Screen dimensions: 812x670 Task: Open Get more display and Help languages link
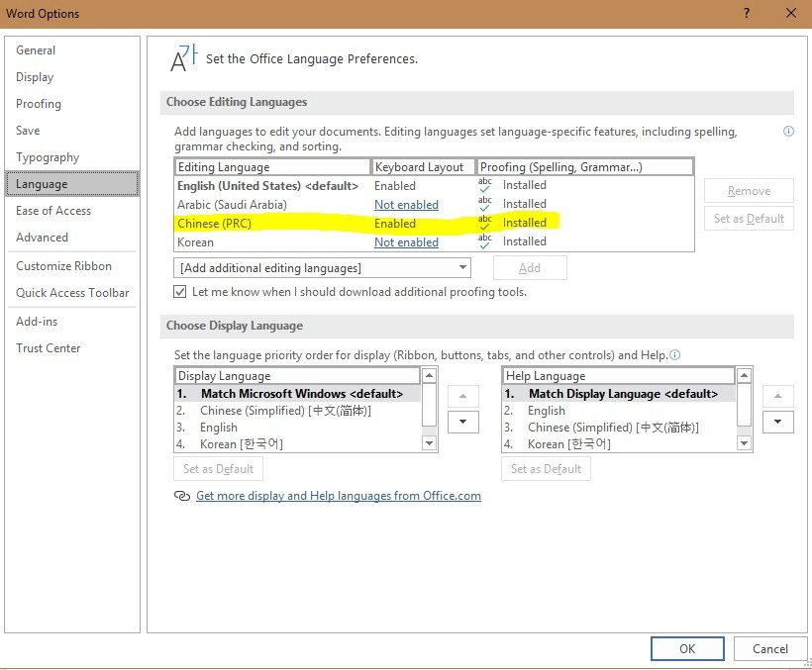pyautogui.click(x=338, y=496)
